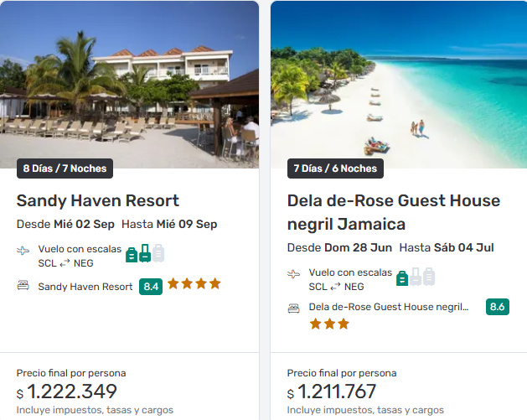Click the three-star rating of Dela de-Rose

click(329, 324)
